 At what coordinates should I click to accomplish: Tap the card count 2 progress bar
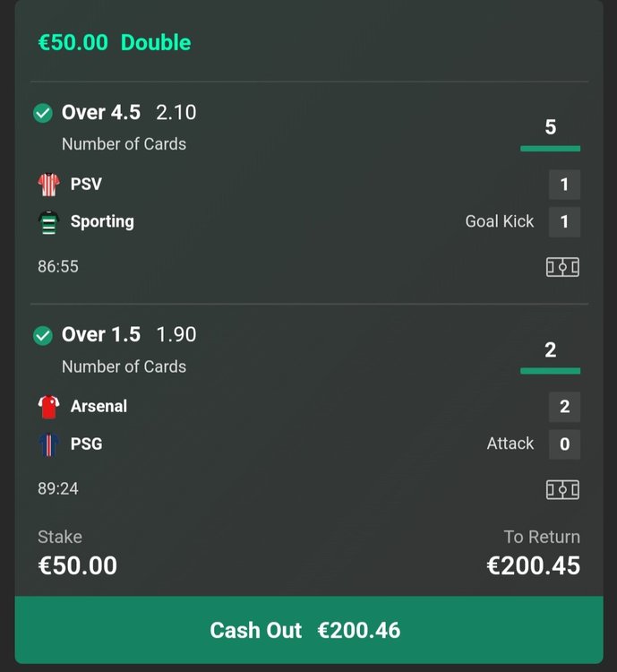click(x=550, y=371)
